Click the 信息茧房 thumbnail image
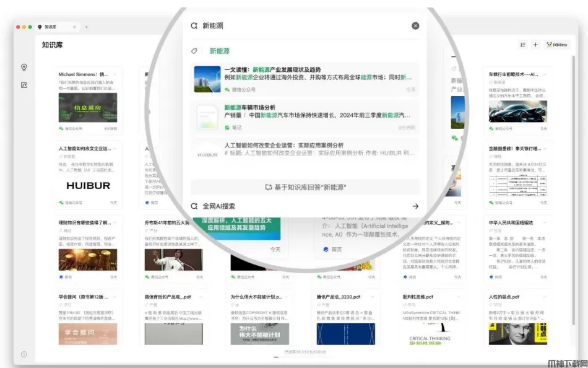This screenshot has height=368, width=588. (88, 108)
